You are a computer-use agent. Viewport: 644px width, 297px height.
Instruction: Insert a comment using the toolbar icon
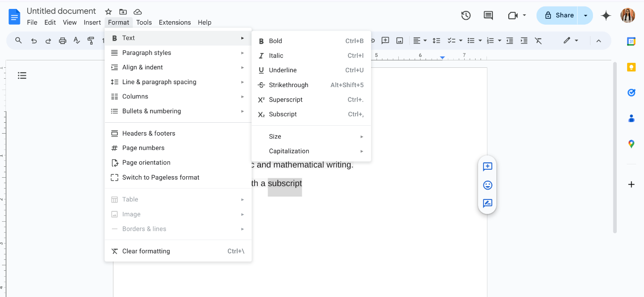click(385, 41)
